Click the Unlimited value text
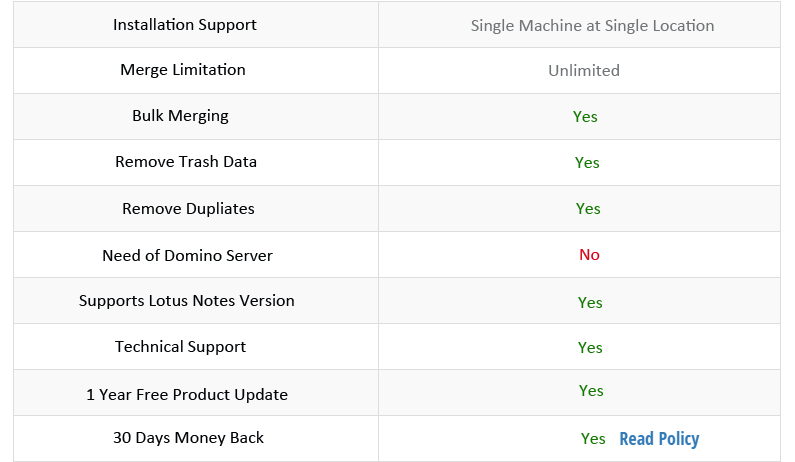The image size is (795, 462). pyautogui.click(x=584, y=70)
